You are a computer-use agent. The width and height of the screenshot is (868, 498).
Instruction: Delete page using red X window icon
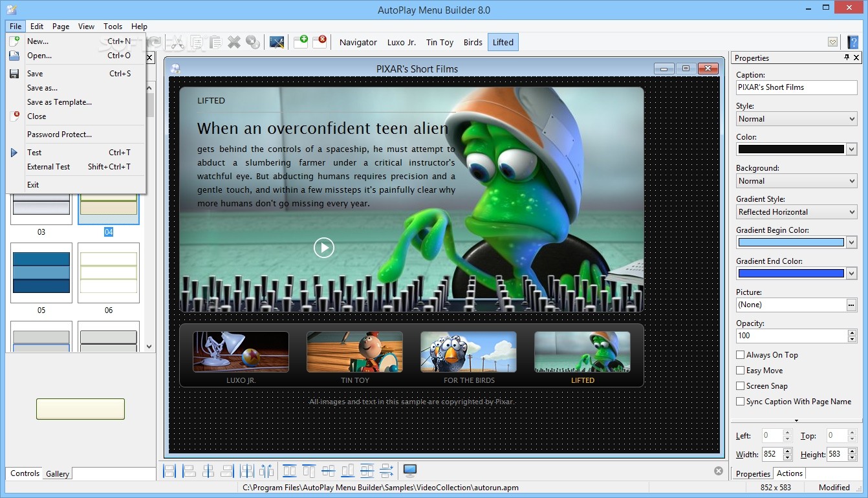click(320, 42)
